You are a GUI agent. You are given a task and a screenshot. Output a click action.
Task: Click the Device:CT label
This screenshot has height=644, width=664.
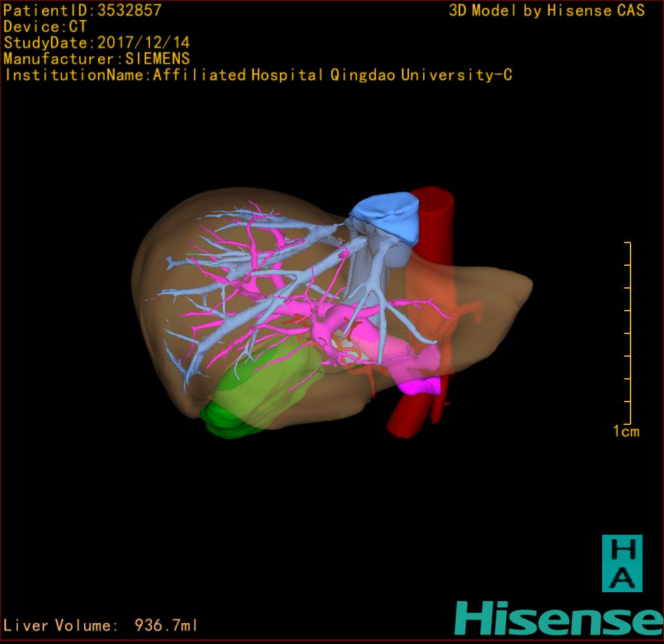pos(45,27)
